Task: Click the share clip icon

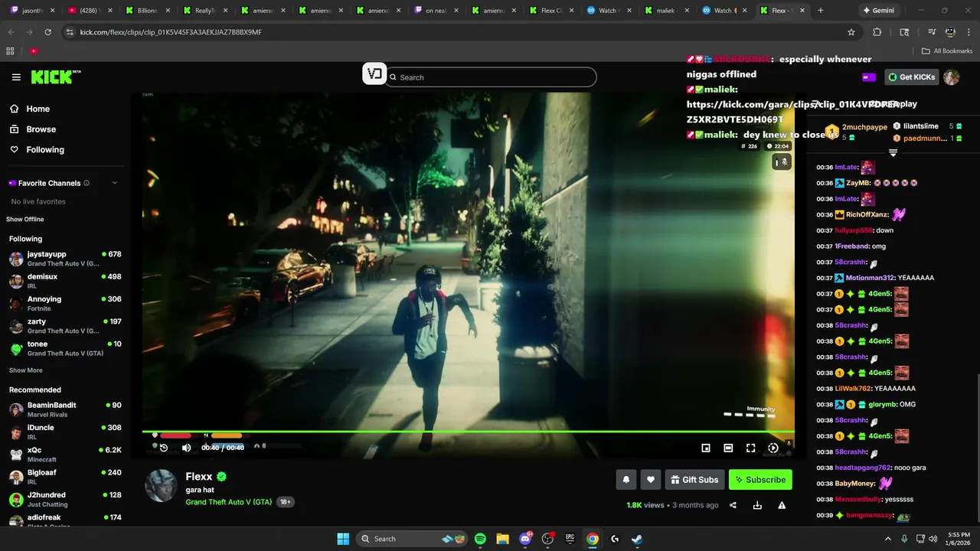Action: [x=733, y=505]
